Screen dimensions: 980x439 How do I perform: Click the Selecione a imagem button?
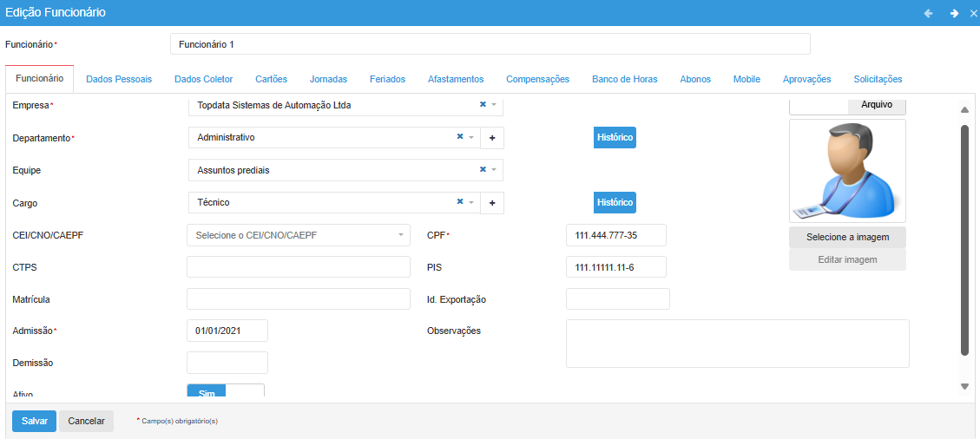pos(847,237)
